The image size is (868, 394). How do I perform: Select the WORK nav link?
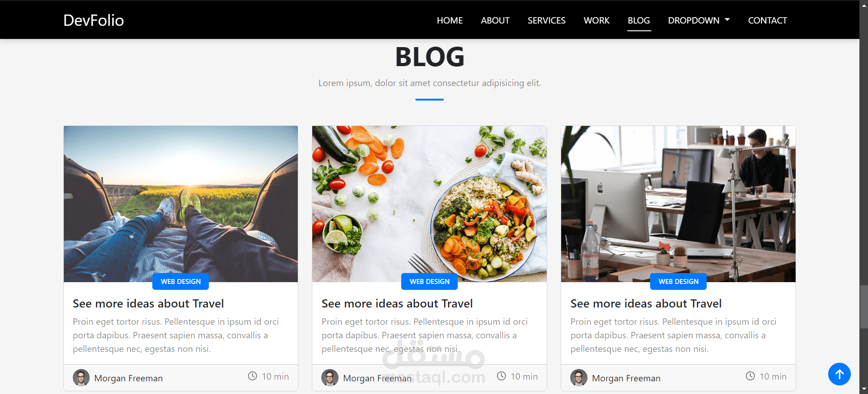pyautogui.click(x=596, y=20)
